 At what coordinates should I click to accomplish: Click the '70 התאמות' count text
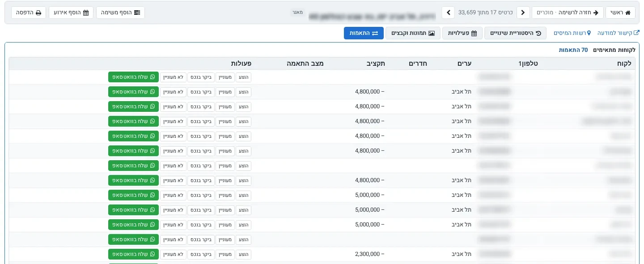(x=573, y=50)
